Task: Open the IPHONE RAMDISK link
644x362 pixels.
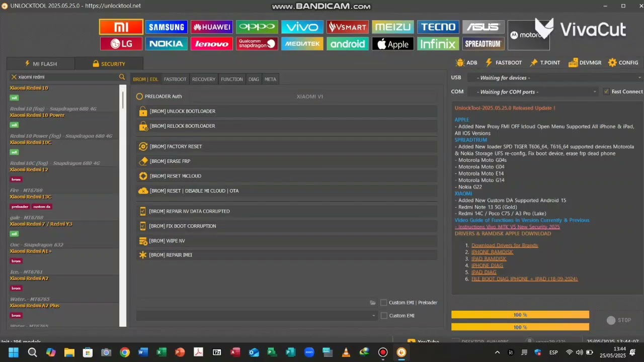Action: click(x=492, y=252)
